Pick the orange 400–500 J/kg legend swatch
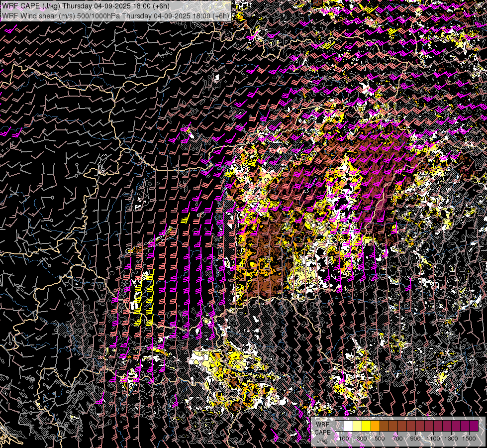Viewport: 487px width, 448px height. click(376, 426)
